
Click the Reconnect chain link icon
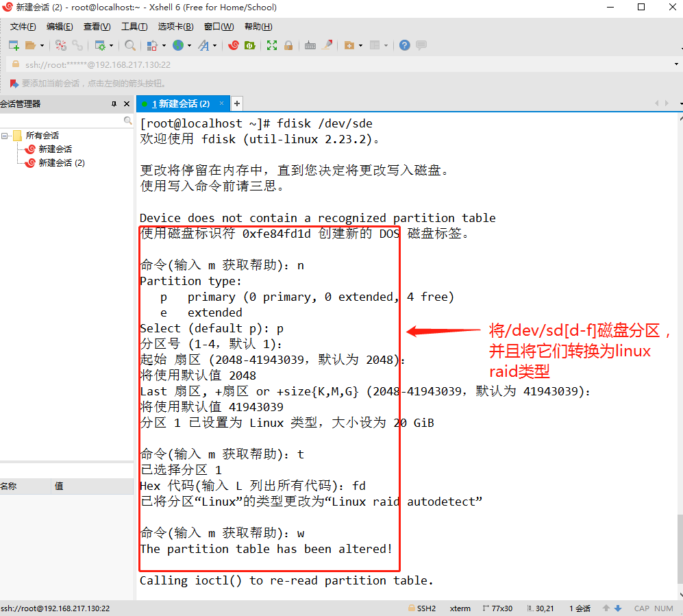pyautogui.click(x=77, y=45)
